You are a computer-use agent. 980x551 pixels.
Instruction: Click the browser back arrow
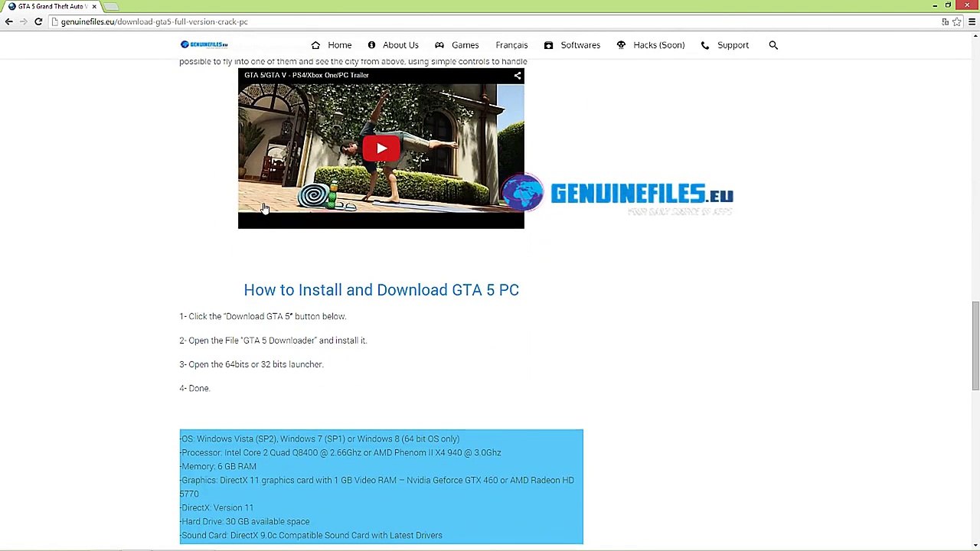(8, 21)
